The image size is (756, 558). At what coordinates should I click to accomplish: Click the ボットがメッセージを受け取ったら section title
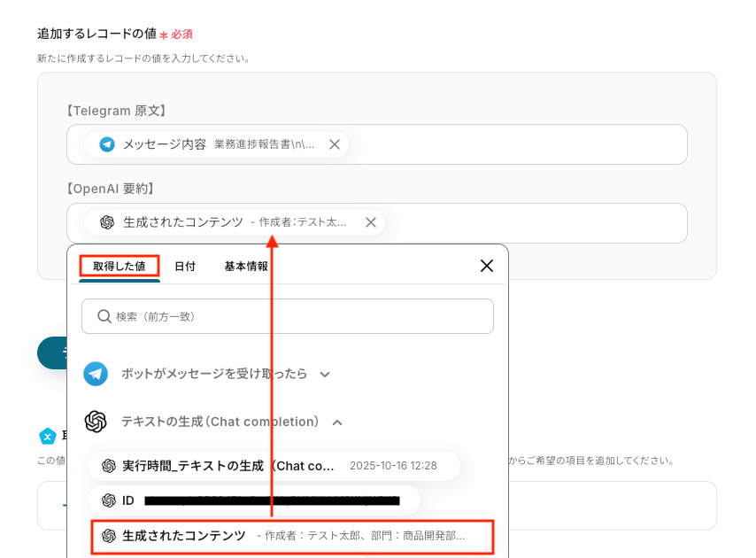214,374
